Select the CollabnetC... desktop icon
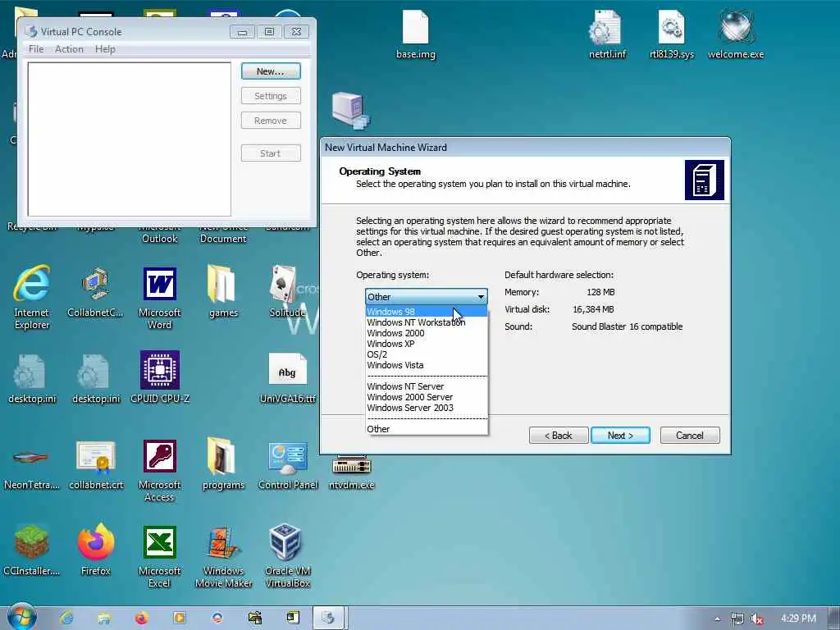This screenshot has height=630, width=840. coord(95,292)
